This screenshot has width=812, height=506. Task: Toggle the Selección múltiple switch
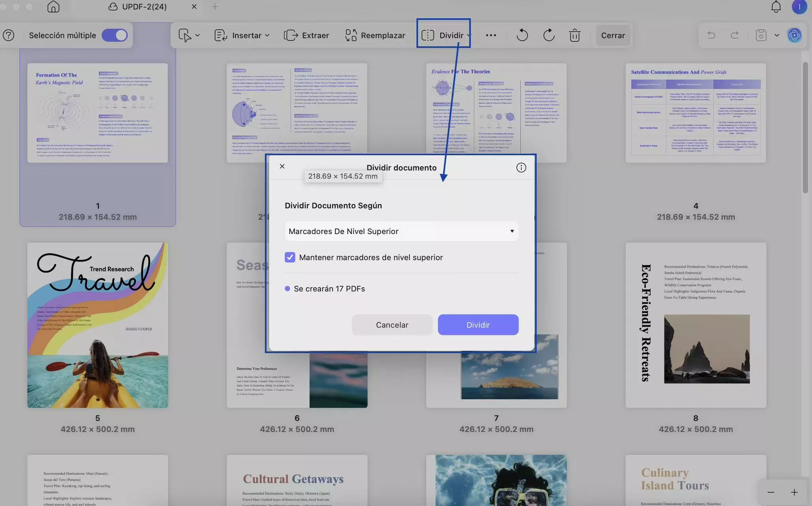[x=115, y=35]
